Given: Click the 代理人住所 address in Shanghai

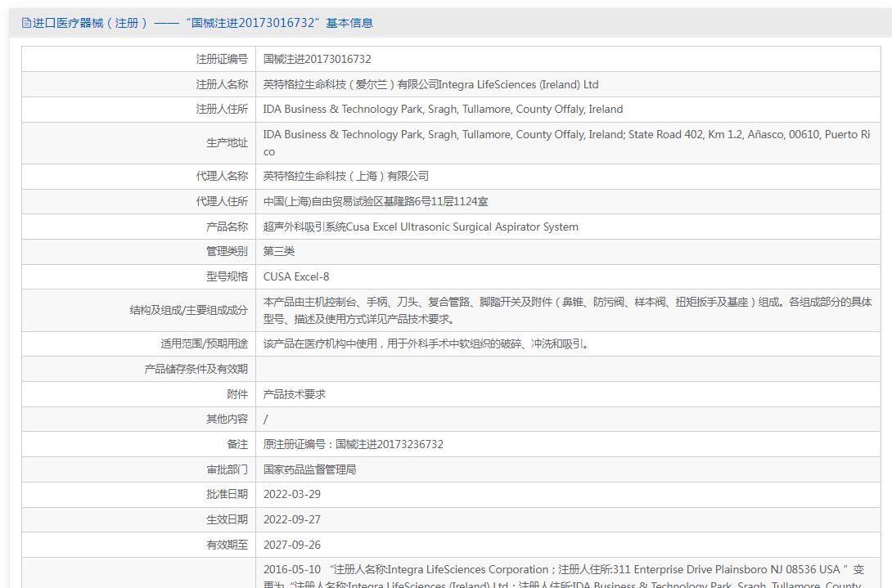Looking at the screenshot, I should coord(376,201).
